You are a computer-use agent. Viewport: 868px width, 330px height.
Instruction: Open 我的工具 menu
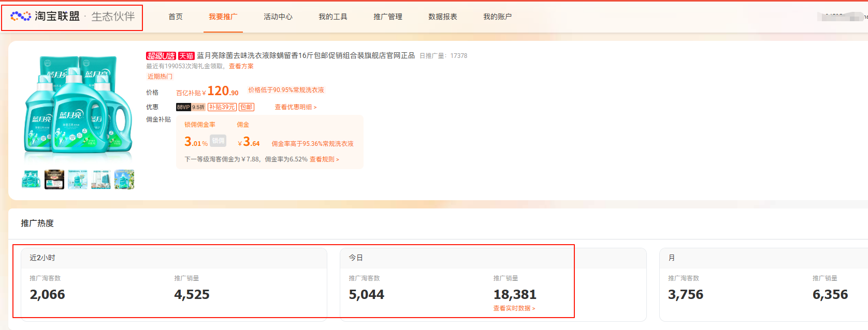pyautogui.click(x=333, y=17)
